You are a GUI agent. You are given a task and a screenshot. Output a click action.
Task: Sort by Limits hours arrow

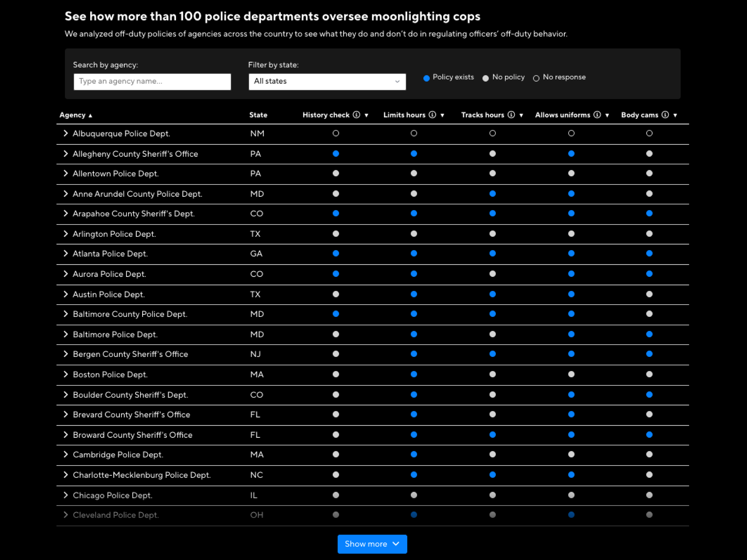pyautogui.click(x=442, y=115)
